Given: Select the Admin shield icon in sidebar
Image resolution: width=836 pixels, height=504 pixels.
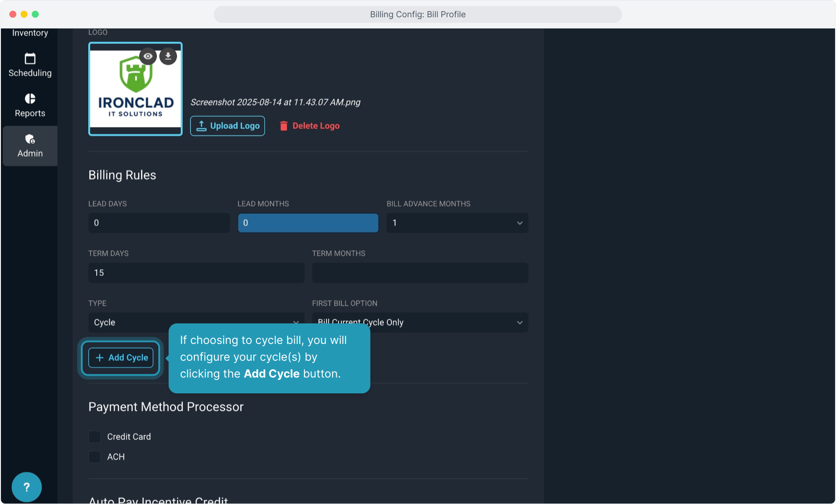Looking at the screenshot, I should point(30,139).
